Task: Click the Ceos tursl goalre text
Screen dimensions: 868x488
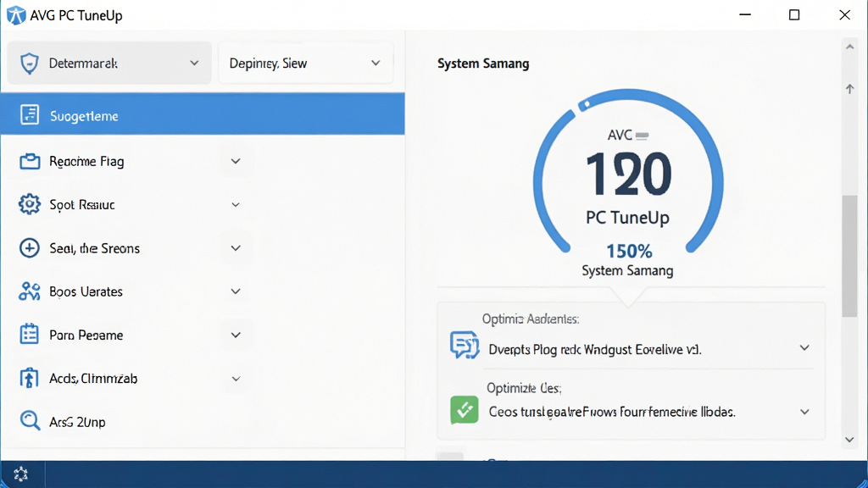Action: pyautogui.click(x=612, y=413)
